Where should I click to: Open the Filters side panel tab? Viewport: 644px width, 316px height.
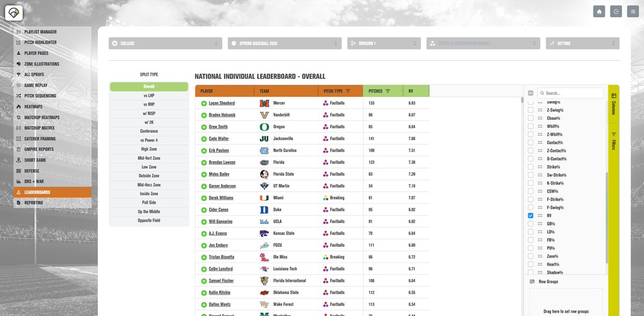[x=614, y=141]
